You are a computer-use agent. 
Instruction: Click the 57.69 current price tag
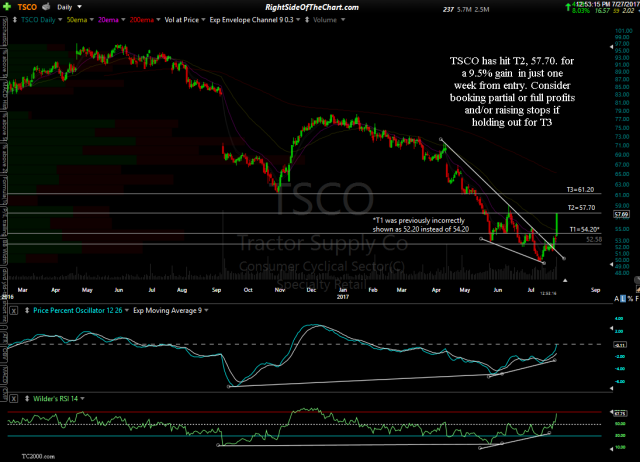(621, 214)
